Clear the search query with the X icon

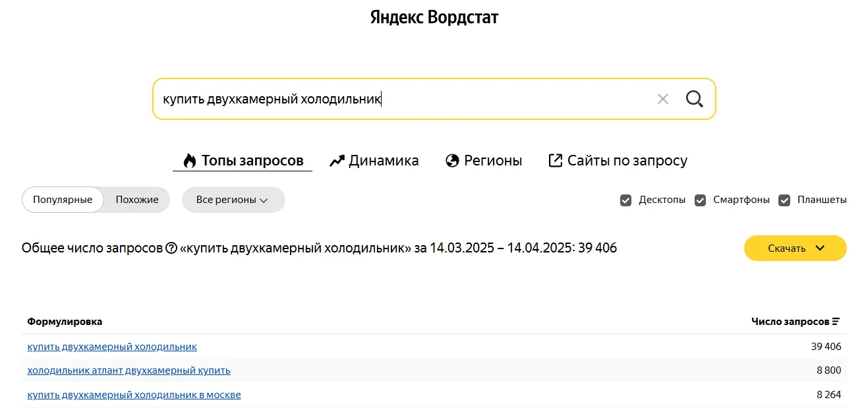click(663, 99)
